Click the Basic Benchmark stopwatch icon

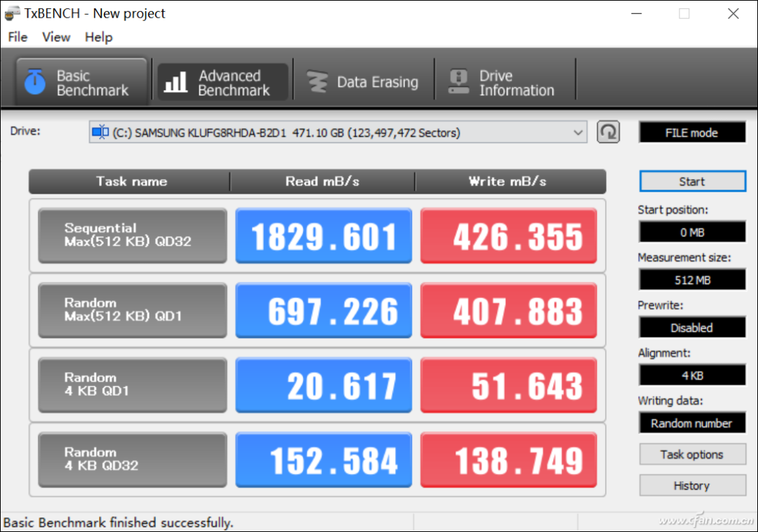point(34,82)
